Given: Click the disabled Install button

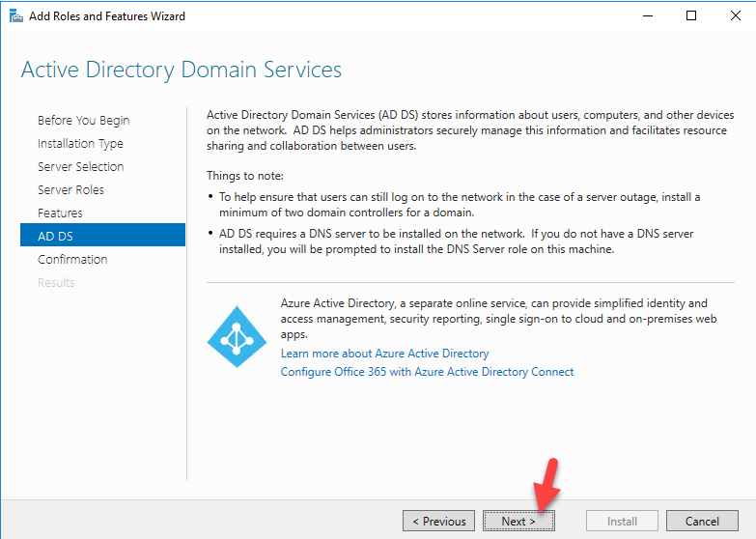Looking at the screenshot, I should pyautogui.click(x=622, y=522).
